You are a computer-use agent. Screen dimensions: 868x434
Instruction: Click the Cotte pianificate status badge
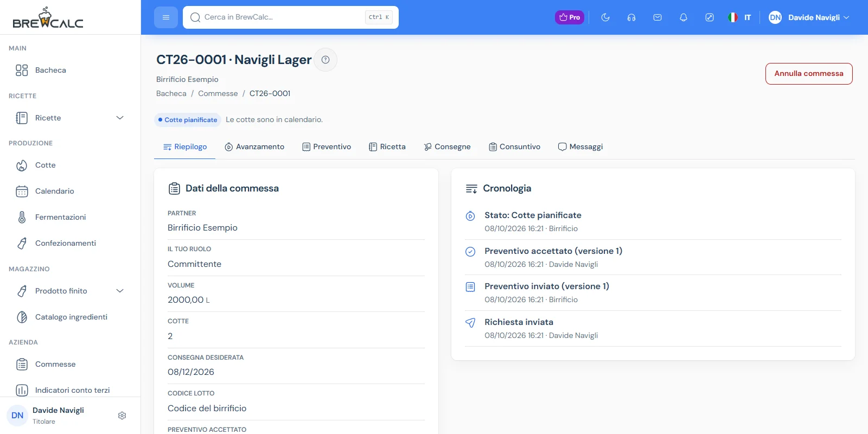point(188,120)
